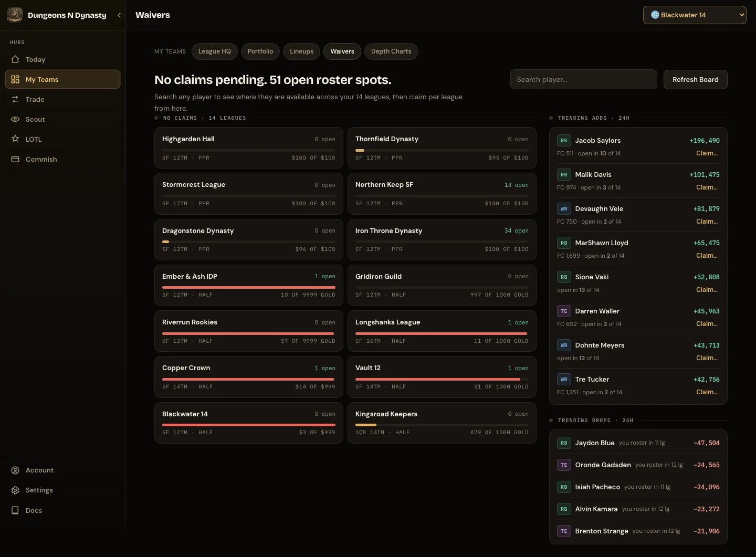Click the RB badge beside Malik Davis
Image resolution: width=756 pixels, height=557 pixels.
(564, 175)
